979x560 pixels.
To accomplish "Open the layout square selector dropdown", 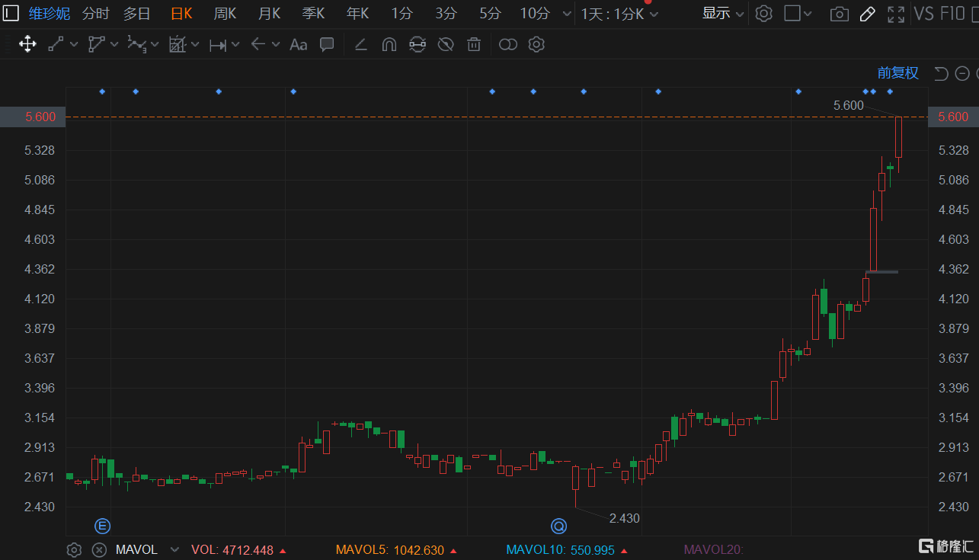I will point(798,13).
